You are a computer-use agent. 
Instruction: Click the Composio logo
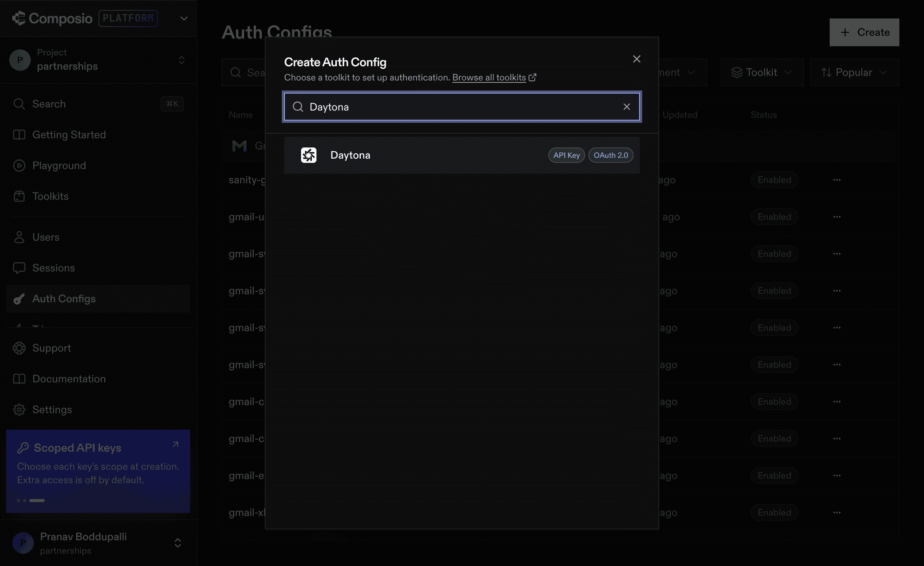[52, 18]
